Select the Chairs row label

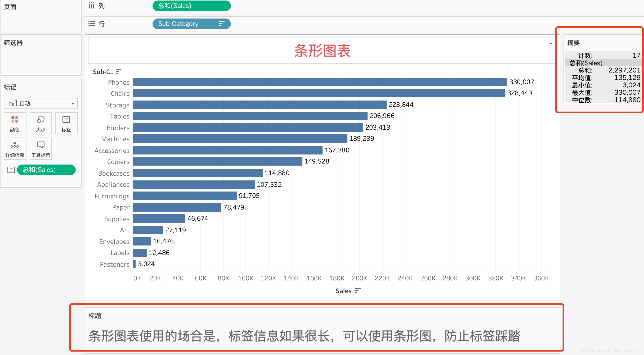120,94
